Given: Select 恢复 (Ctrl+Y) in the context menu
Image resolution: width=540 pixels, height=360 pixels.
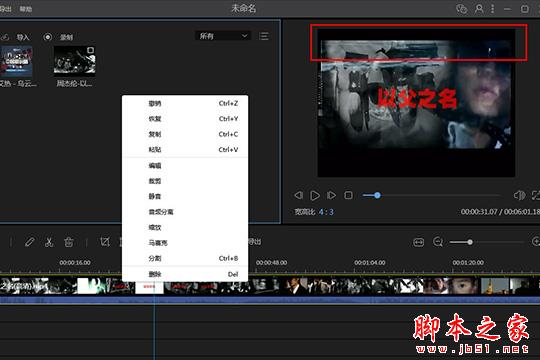Looking at the screenshot, I should click(185, 119).
